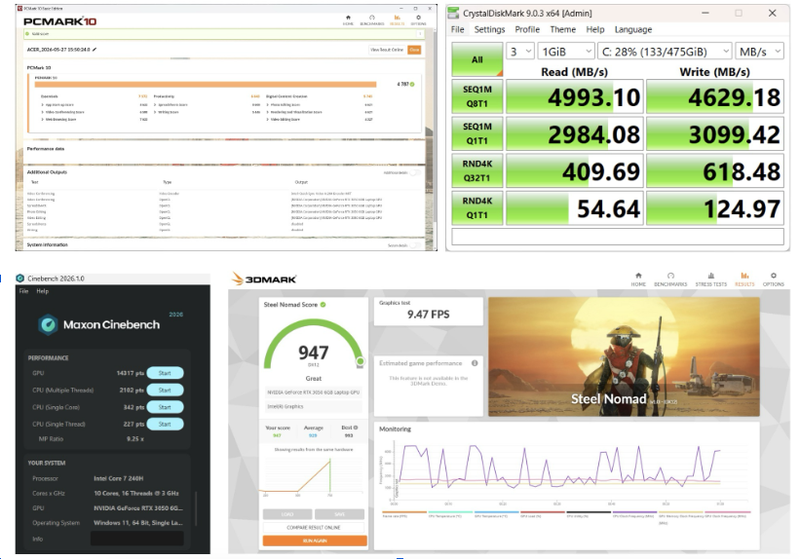Expand the Video Editing Score row
Image resolution: width=800 pixels, height=559 pixels.
(267, 119)
